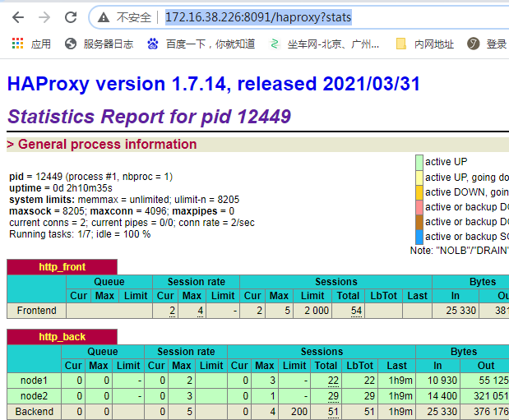Click the active UP green legend swatch

point(419,162)
